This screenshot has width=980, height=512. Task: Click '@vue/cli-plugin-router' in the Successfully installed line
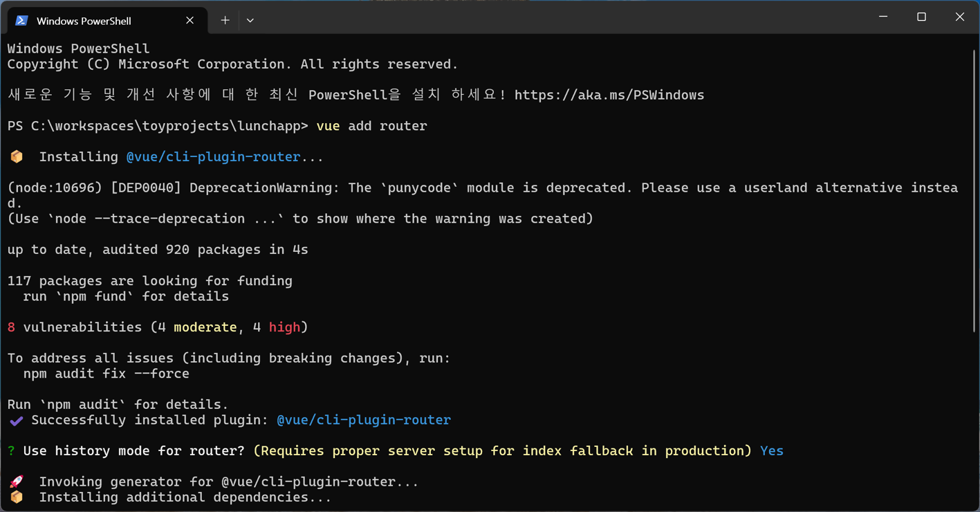pyautogui.click(x=364, y=420)
